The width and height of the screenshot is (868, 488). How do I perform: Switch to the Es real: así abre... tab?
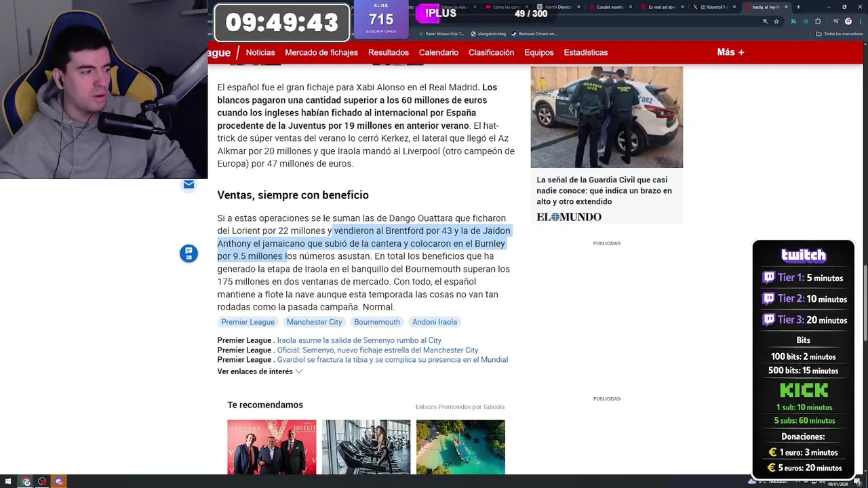click(661, 7)
